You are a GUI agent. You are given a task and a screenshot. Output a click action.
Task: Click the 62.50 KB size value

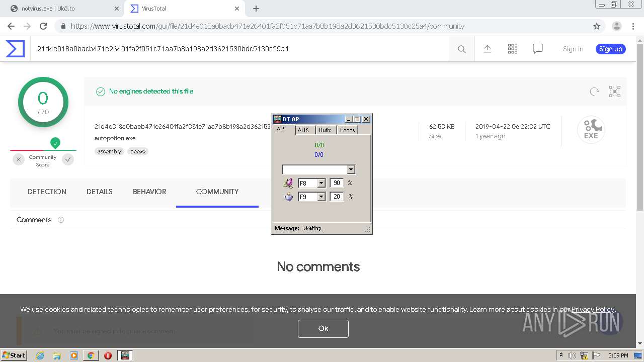pyautogui.click(x=442, y=126)
